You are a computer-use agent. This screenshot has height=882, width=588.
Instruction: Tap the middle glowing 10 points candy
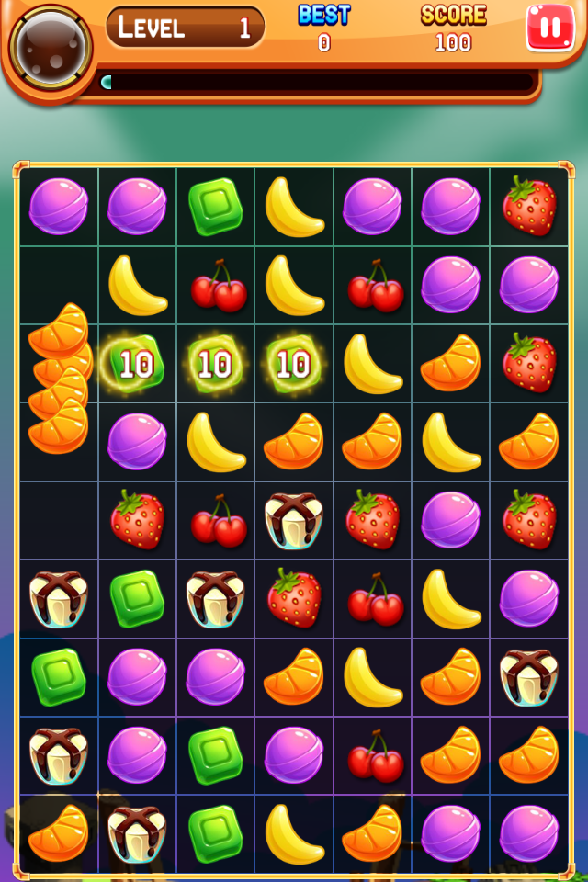[216, 364]
